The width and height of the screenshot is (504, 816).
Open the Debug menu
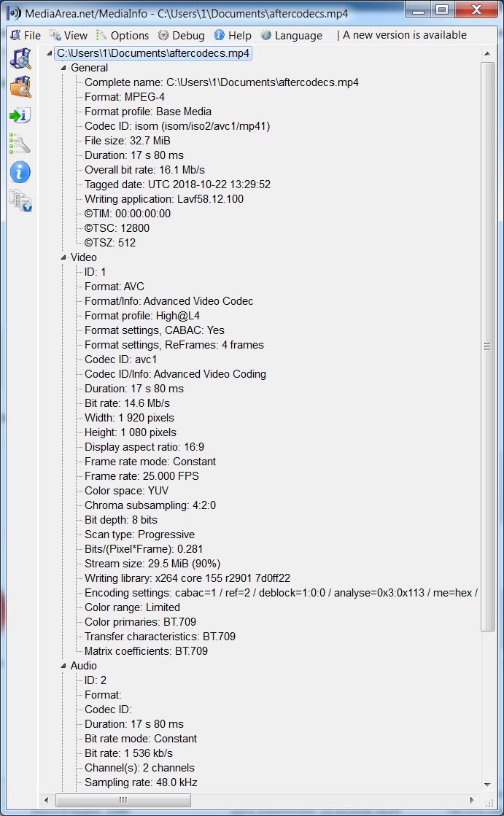tap(181, 36)
